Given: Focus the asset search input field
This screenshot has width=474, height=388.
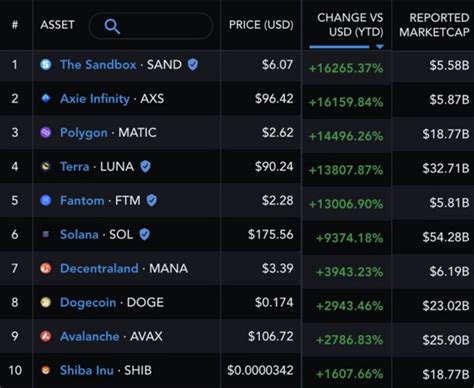Looking at the screenshot, I should [151, 26].
